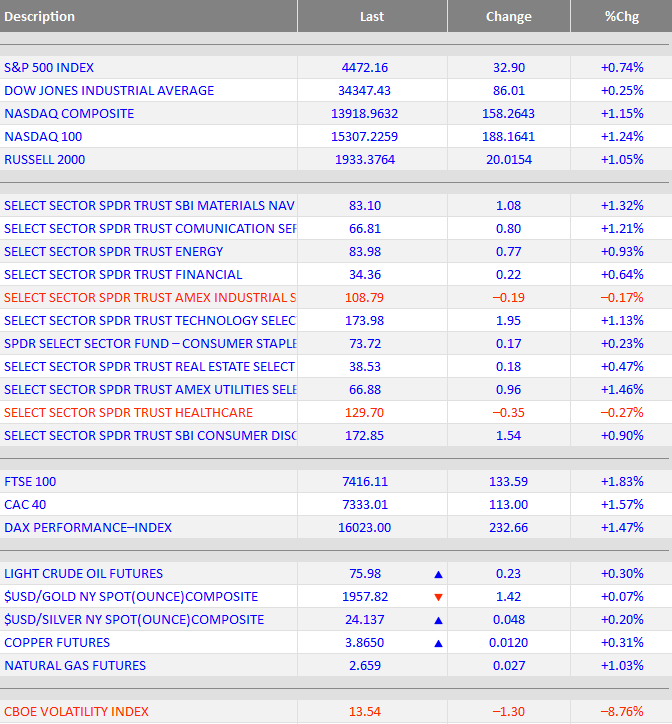This screenshot has width=672, height=724.
Task: Click the VIX last value 13.54
Action: click(x=365, y=712)
